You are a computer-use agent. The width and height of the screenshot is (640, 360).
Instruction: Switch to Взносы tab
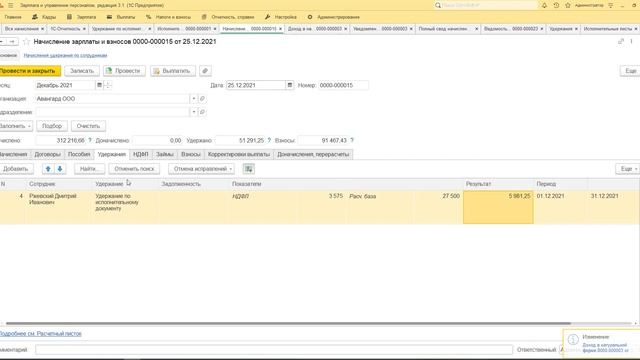191,154
